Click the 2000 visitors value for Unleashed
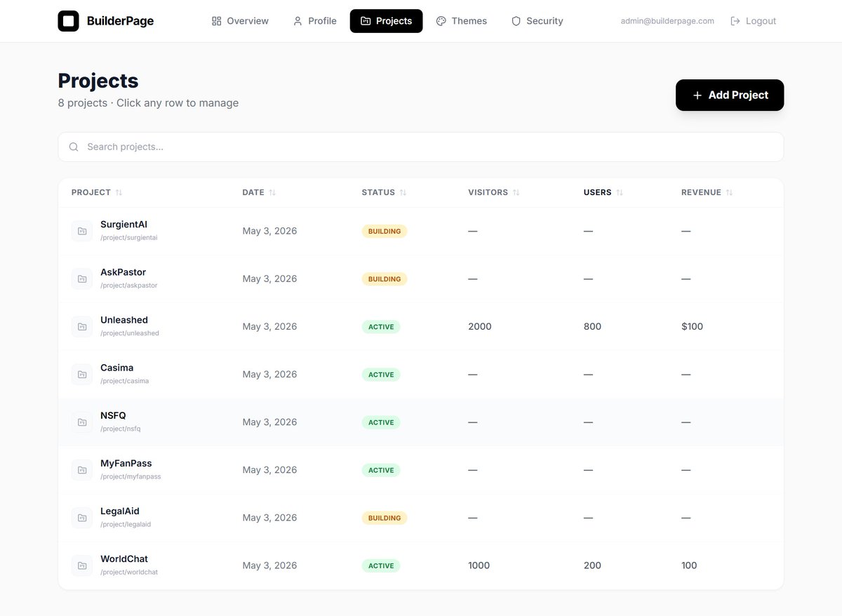Viewport: 842px width, 616px height. pyautogui.click(x=480, y=326)
